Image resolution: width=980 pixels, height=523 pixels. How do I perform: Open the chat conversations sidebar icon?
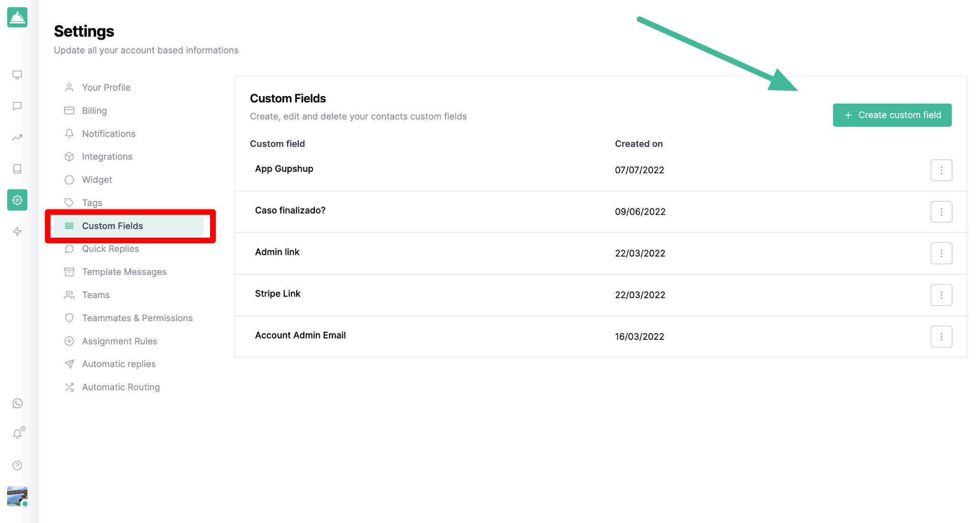point(17,106)
